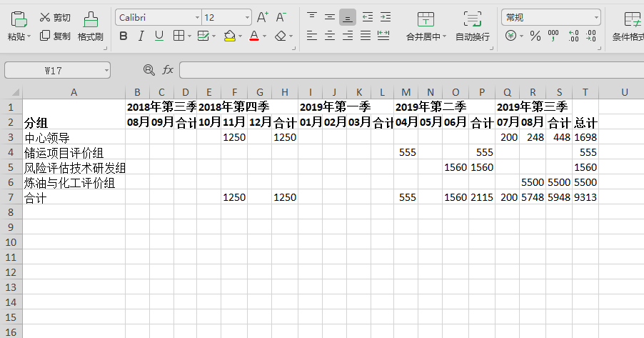Open font group dialog launcher
Viewport: 644px width, 338px height.
(x=293, y=49)
